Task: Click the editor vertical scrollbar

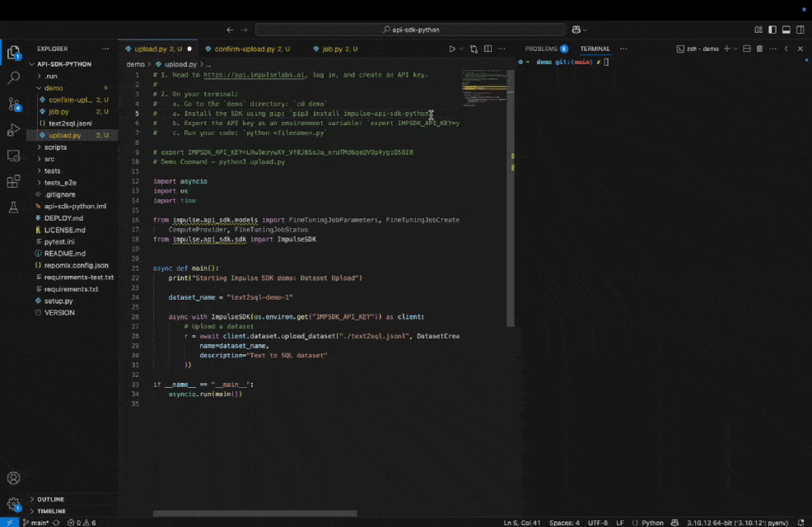Action: click(511, 198)
